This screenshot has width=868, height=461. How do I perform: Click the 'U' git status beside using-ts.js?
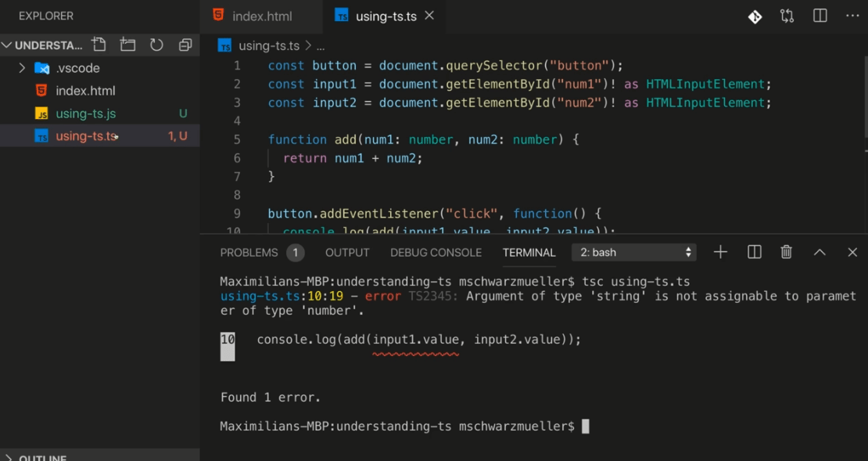pyautogui.click(x=183, y=113)
